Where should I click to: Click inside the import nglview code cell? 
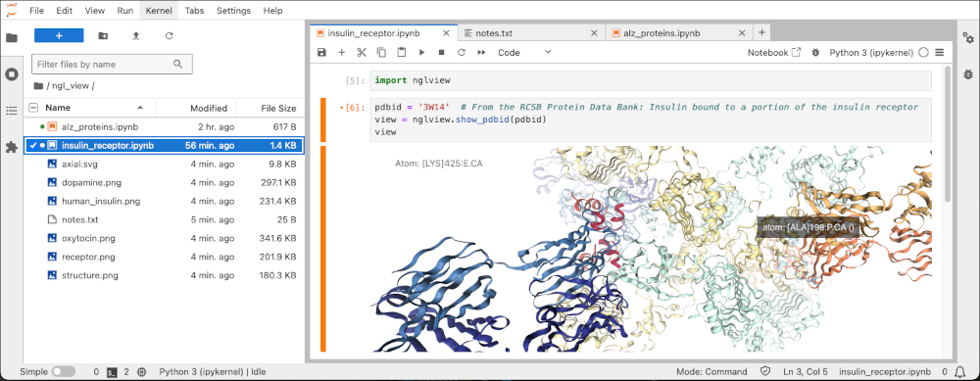click(651, 80)
